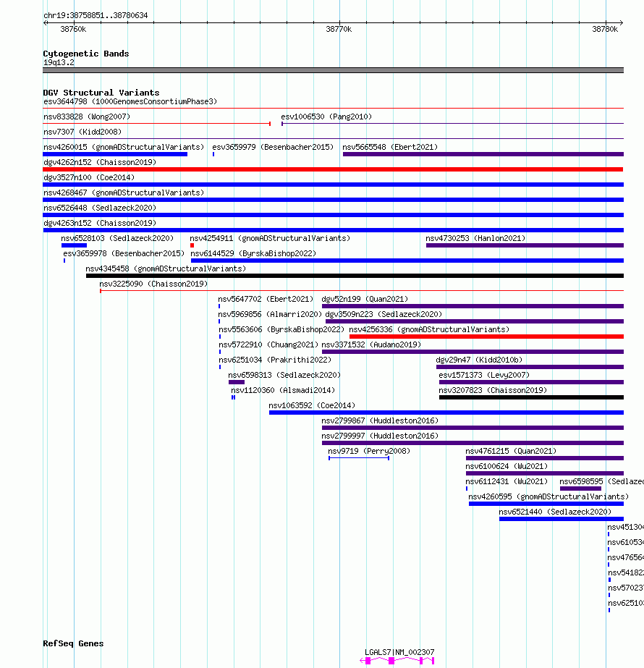Open the nsv4268467 (gnomADStructuralVariants) label
Image resolution: width=644 pixels, height=668 pixels.
click(x=124, y=193)
